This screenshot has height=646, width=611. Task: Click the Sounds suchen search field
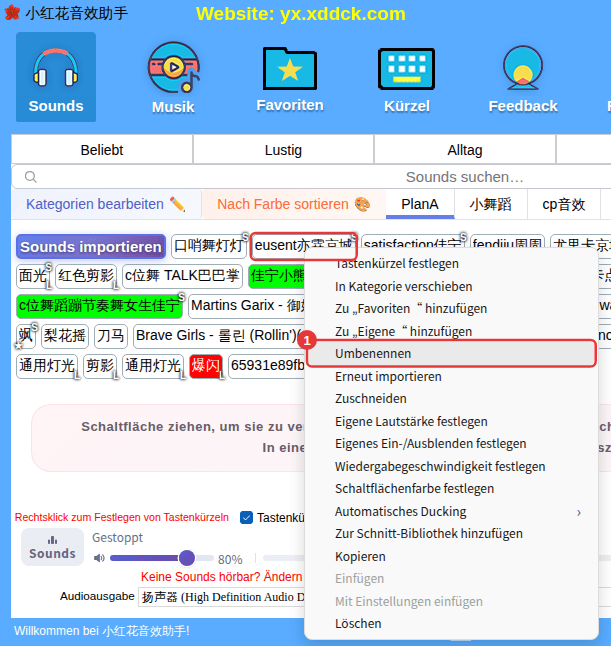coord(313,177)
